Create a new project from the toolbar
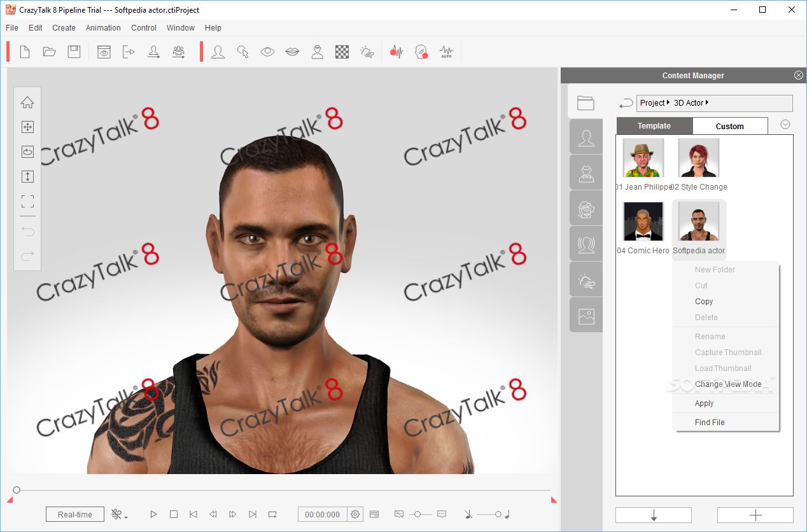The width and height of the screenshot is (807, 532). tap(25, 52)
